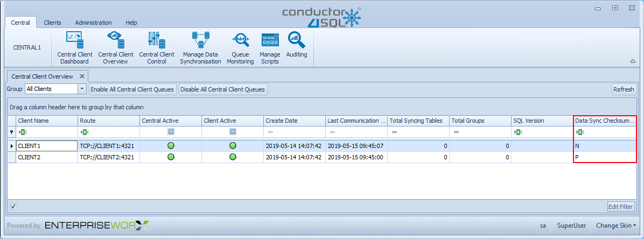This screenshot has height=239, width=644.
Task: Open Manage Scripts
Action: (x=270, y=47)
